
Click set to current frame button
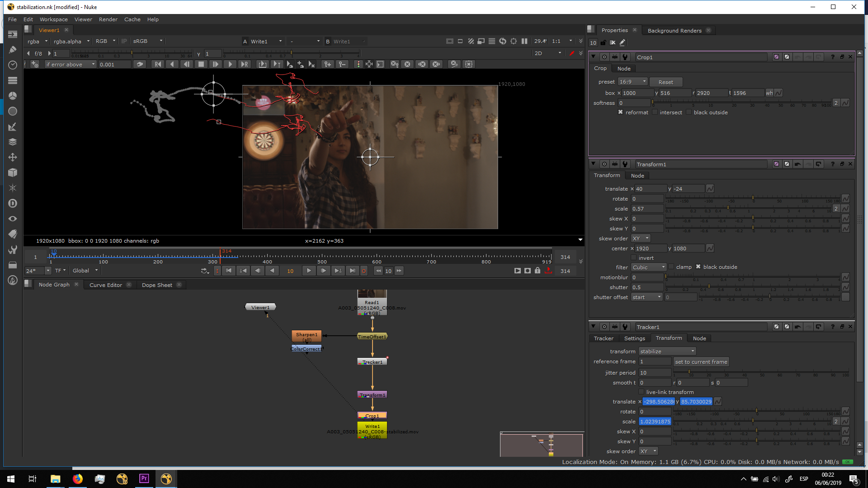701,362
